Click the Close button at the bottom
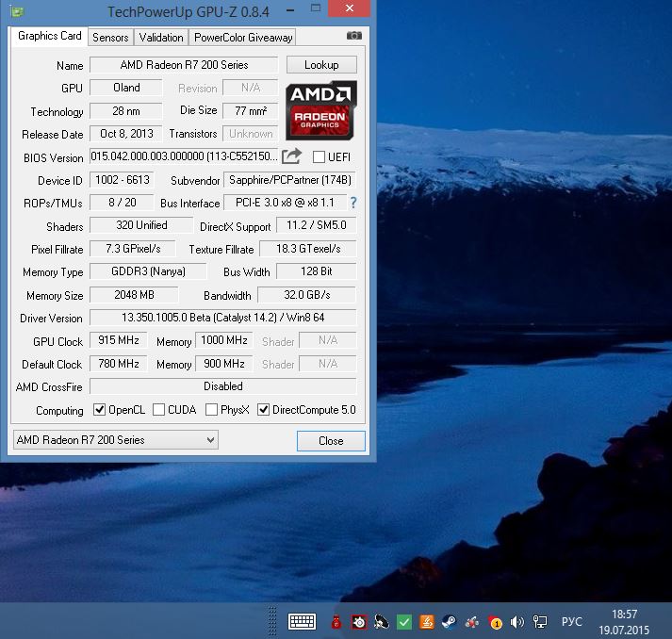The image size is (672, 639). pyautogui.click(x=331, y=440)
